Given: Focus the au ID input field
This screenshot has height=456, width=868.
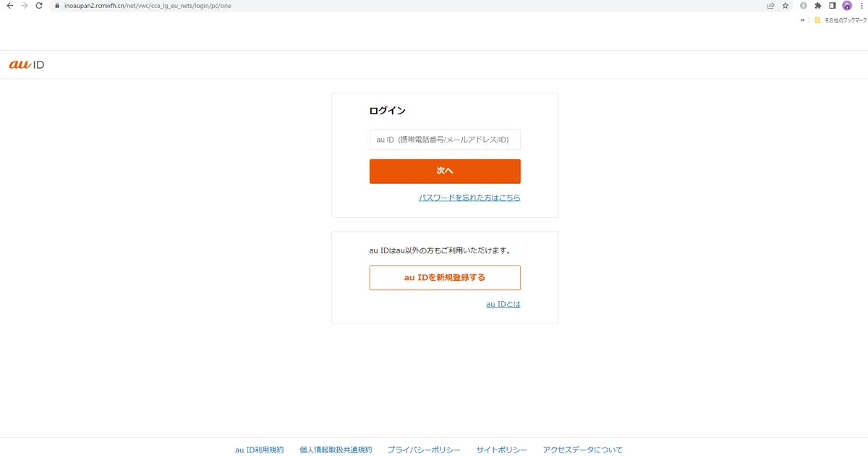Looking at the screenshot, I should [x=445, y=140].
